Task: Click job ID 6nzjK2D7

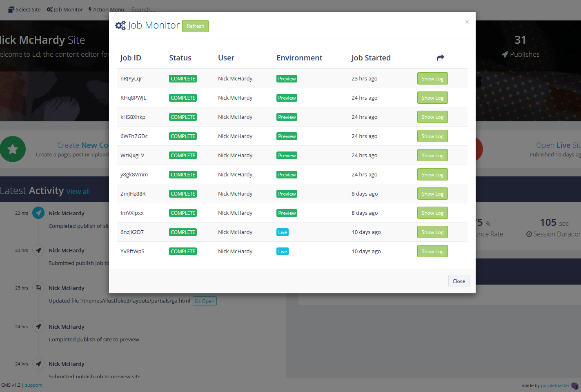Action: pos(132,232)
